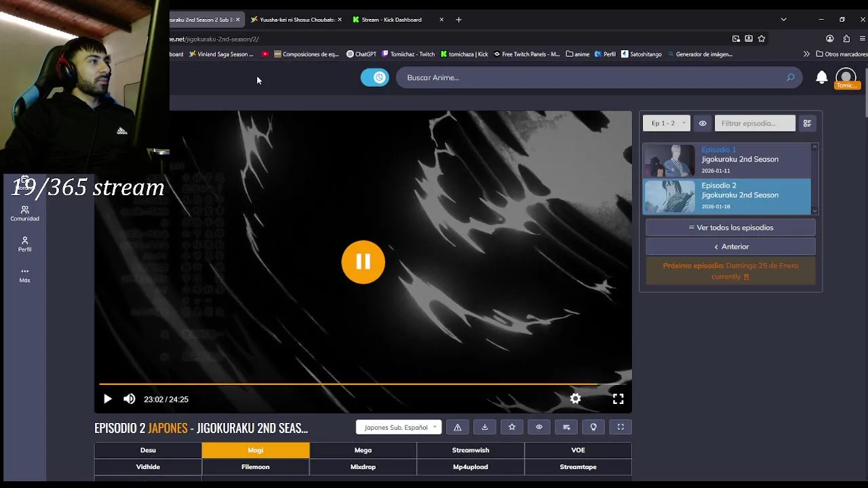Mute the video using the speaker icon
Viewport: 868px width, 488px height.
pyautogui.click(x=129, y=399)
